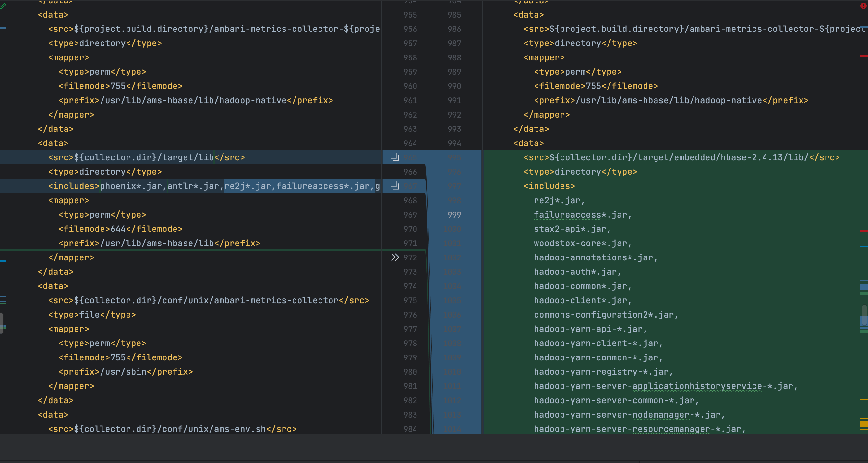Click line number 955 in the left gutter
The width and height of the screenshot is (868, 463).
(x=410, y=15)
